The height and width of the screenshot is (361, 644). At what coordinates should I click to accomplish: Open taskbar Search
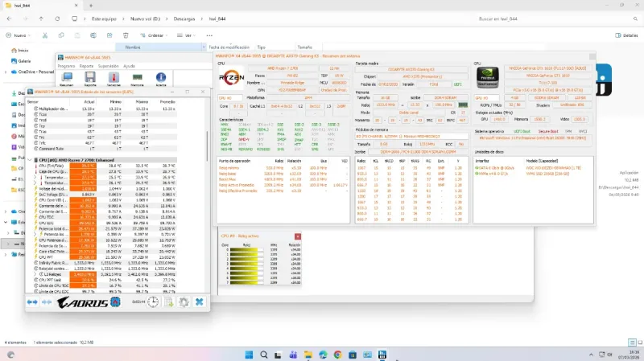pos(264,355)
